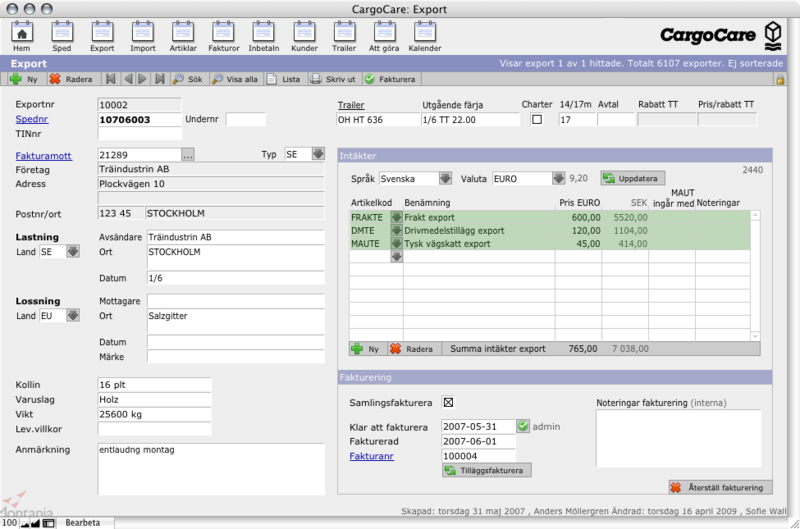Add income row with Ny button
The height and width of the screenshot is (529, 800).
pos(366,349)
